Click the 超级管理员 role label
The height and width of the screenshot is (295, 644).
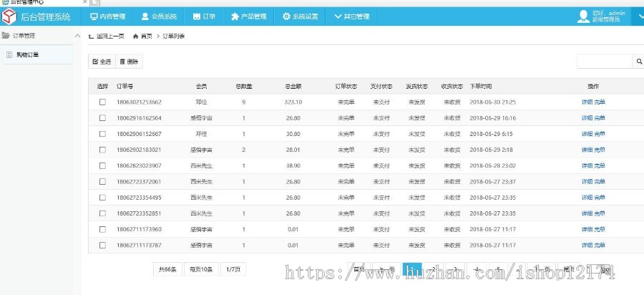point(606,19)
